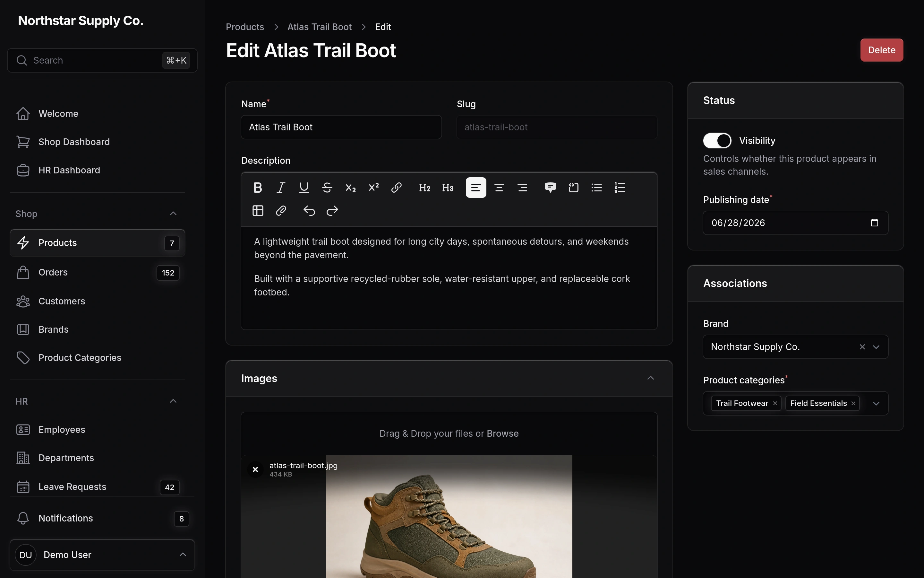
Task: Open the Customers page
Action: [x=97, y=301]
